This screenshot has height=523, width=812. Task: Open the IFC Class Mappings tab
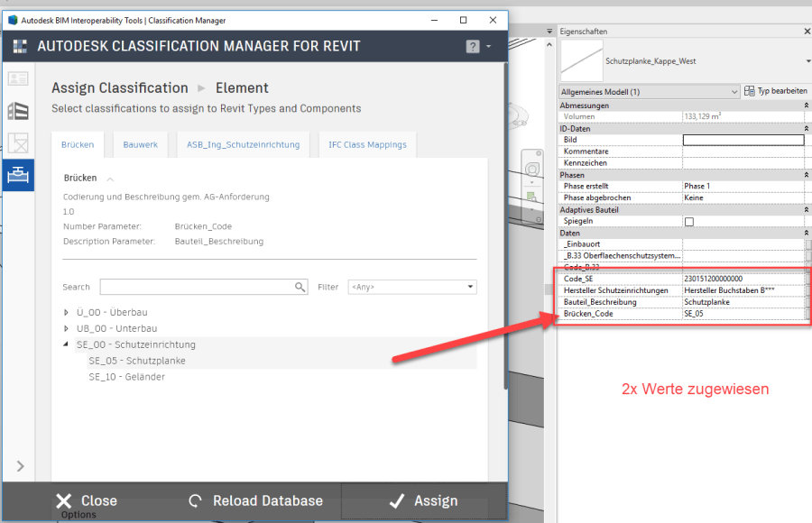pyautogui.click(x=367, y=145)
